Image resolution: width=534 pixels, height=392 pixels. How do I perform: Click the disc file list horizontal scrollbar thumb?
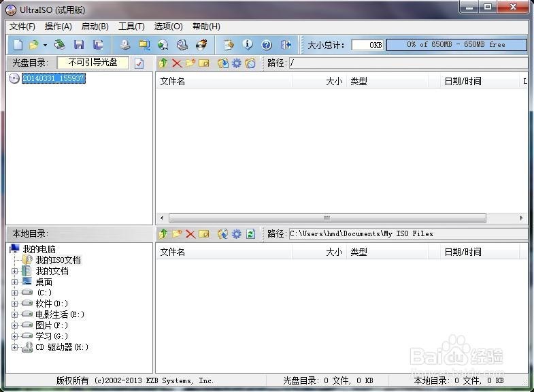pyautogui.click(x=327, y=218)
